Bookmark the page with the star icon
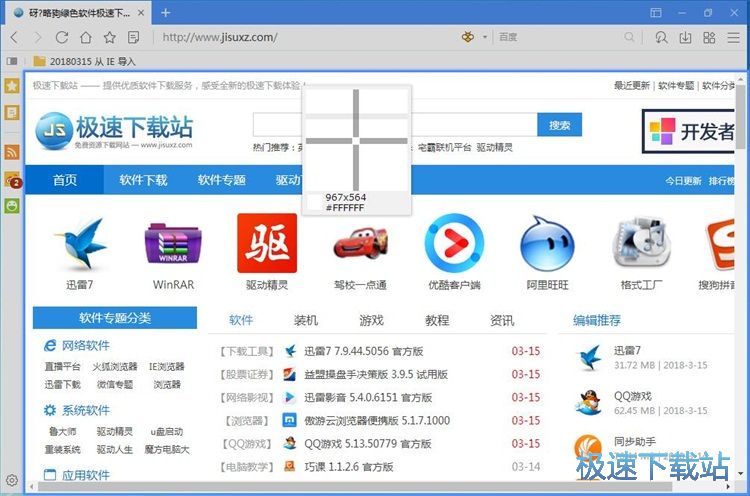This screenshot has width=750, height=496. pyautogui.click(x=110, y=37)
